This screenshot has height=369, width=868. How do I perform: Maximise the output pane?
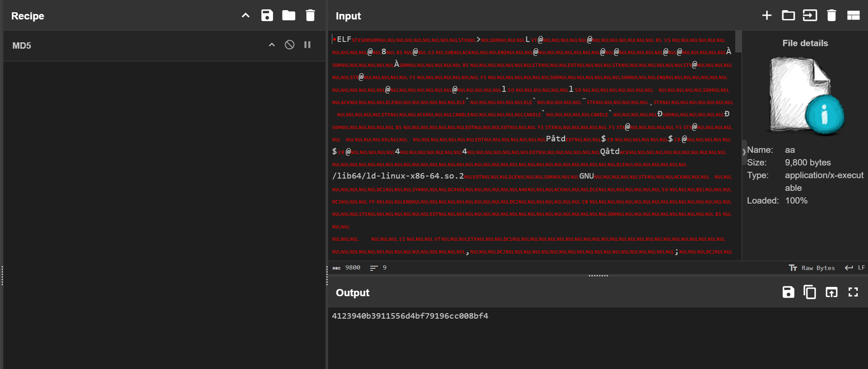(x=853, y=292)
